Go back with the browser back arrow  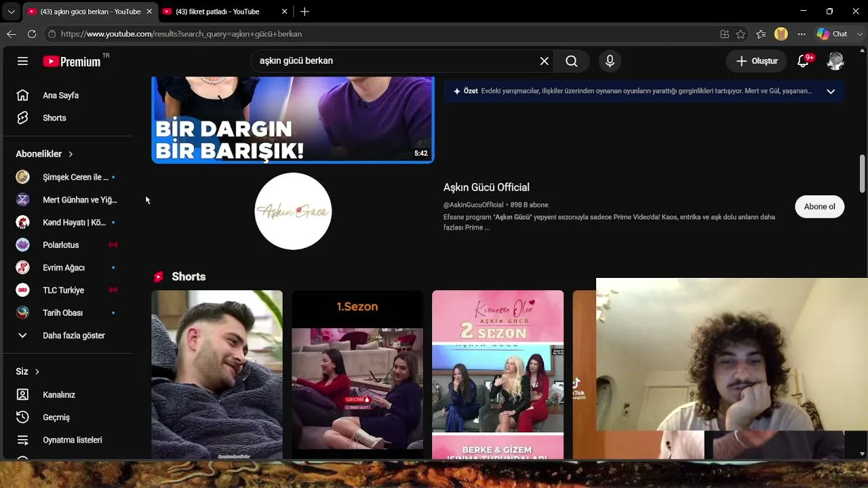coord(12,34)
